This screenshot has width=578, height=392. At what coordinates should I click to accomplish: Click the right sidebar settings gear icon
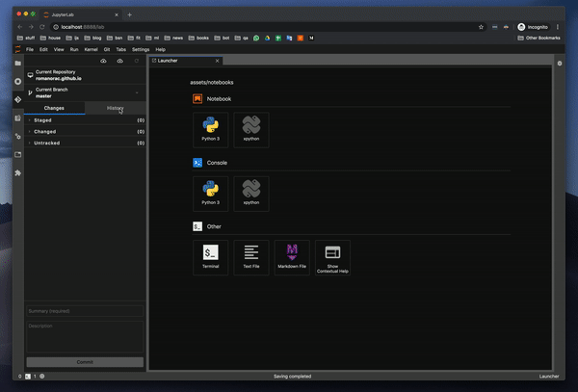coord(560,64)
